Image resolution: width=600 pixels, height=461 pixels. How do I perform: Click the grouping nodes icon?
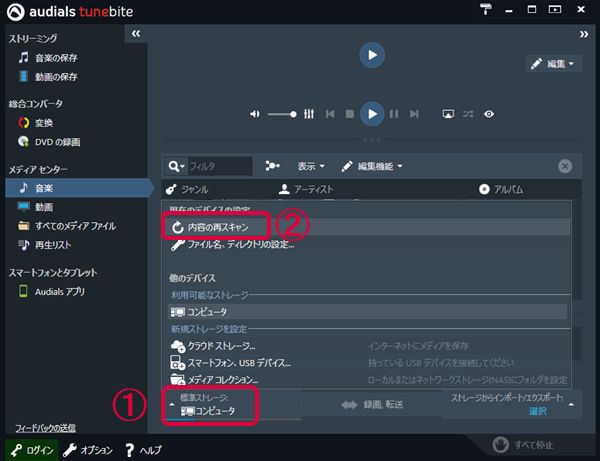[x=272, y=166]
